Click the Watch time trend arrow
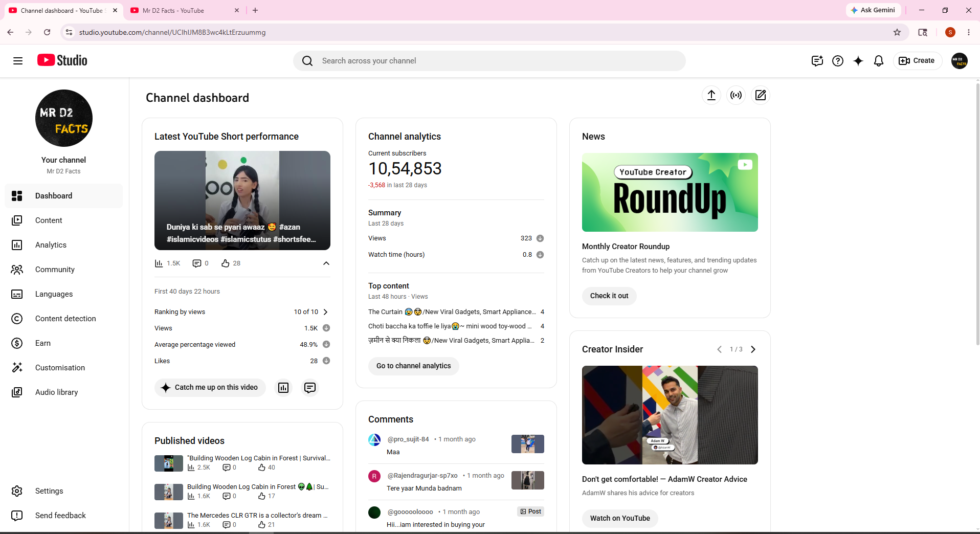 pos(540,255)
